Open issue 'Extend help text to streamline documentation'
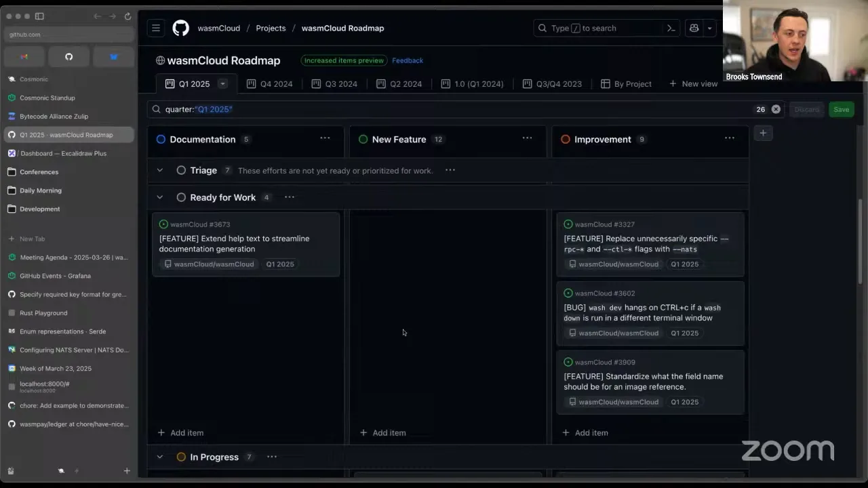This screenshot has height=488, width=868. pos(234,243)
